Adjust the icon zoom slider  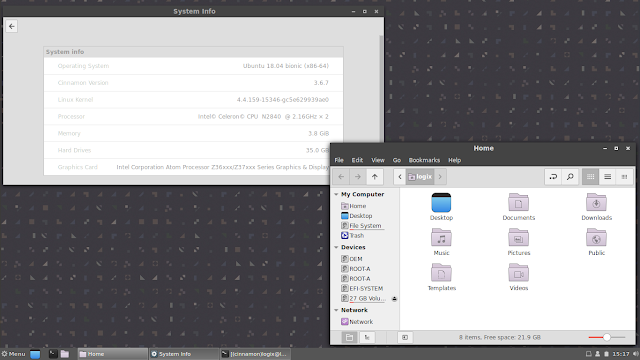click(x=607, y=338)
